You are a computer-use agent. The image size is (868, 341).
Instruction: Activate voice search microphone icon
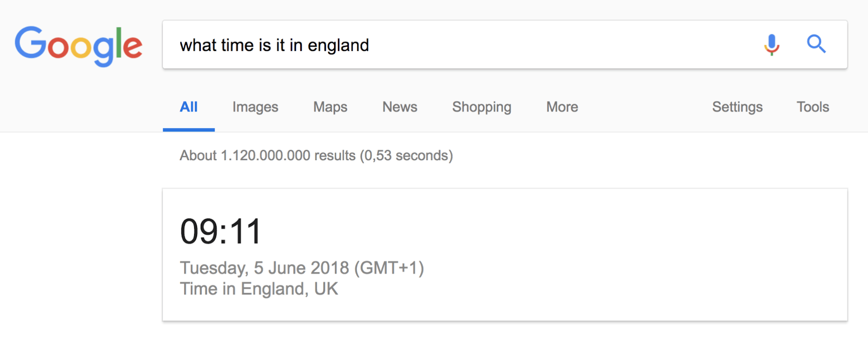coord(771,45)
